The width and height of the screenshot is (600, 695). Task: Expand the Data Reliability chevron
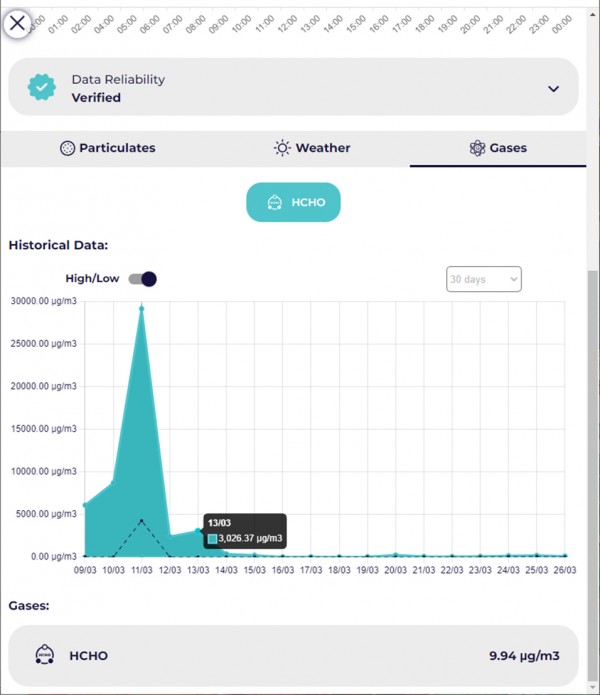(x=553, y=88)
